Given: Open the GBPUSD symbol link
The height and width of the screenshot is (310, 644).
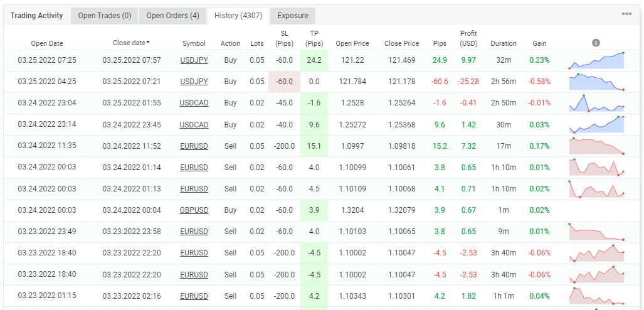Looking at the screenshot, I should point(194,210).
